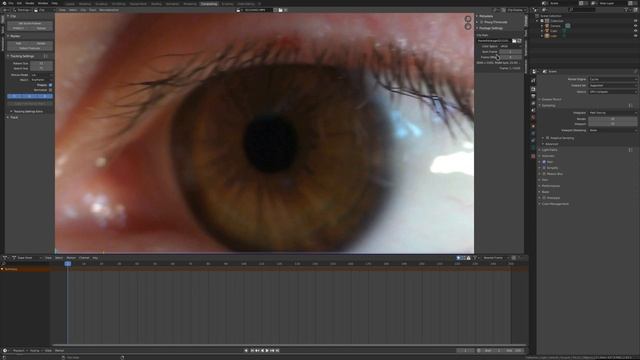Click the Light object icon in the outliner
Viewport: 640px width, 360px height.
tap(547, 36)
